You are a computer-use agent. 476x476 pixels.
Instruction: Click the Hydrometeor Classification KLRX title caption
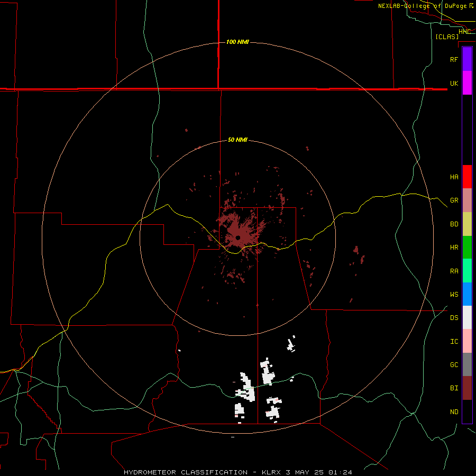coord(237,472)
